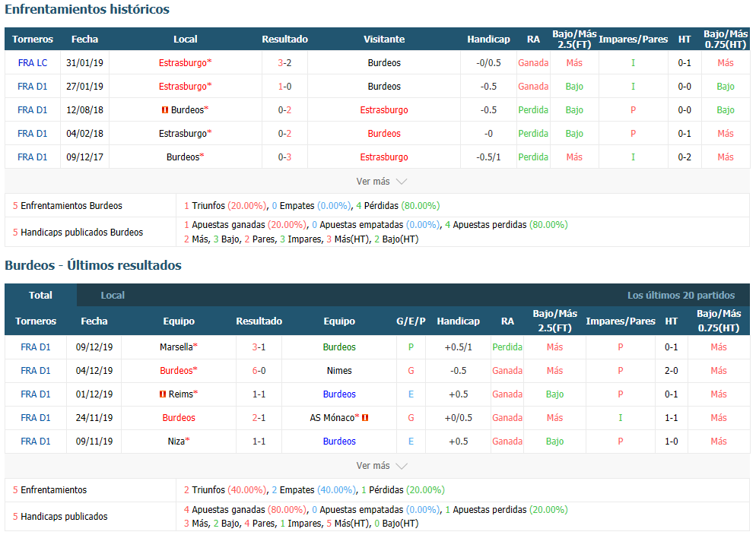Click the chevron arrow next to second Ver más

(401, 466)
